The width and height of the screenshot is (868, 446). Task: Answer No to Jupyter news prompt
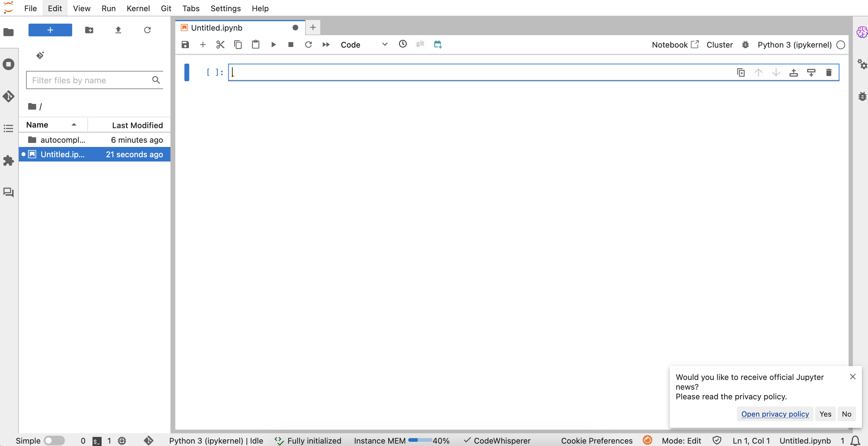[846, 414]
